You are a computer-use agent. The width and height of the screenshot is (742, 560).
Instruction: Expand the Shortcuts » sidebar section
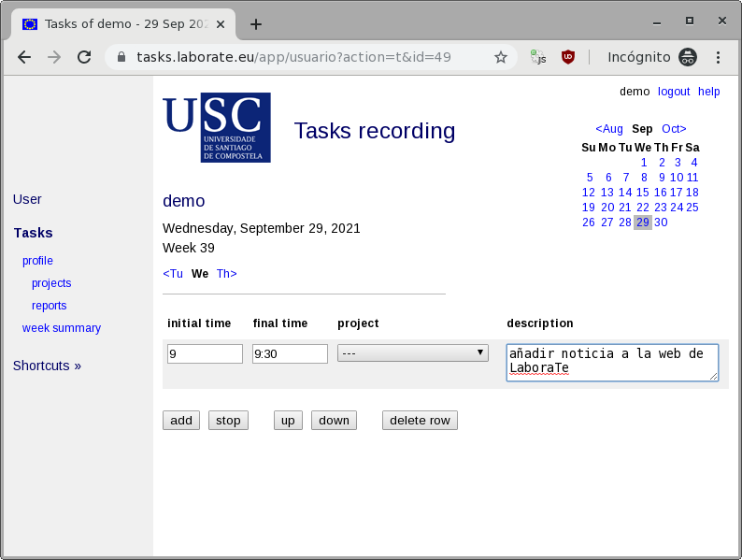click(x=47, y=366)
